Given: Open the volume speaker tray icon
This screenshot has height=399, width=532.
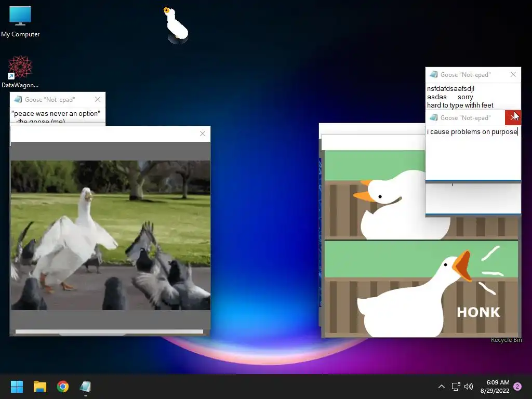Looking at the screenshot, I should click(x=469, y=387).
